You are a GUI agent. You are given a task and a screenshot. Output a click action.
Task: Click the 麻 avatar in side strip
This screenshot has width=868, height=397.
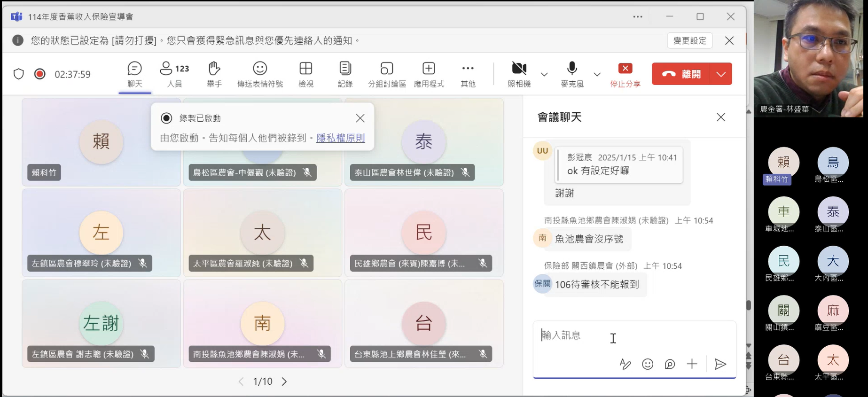(x=833, y=311)
